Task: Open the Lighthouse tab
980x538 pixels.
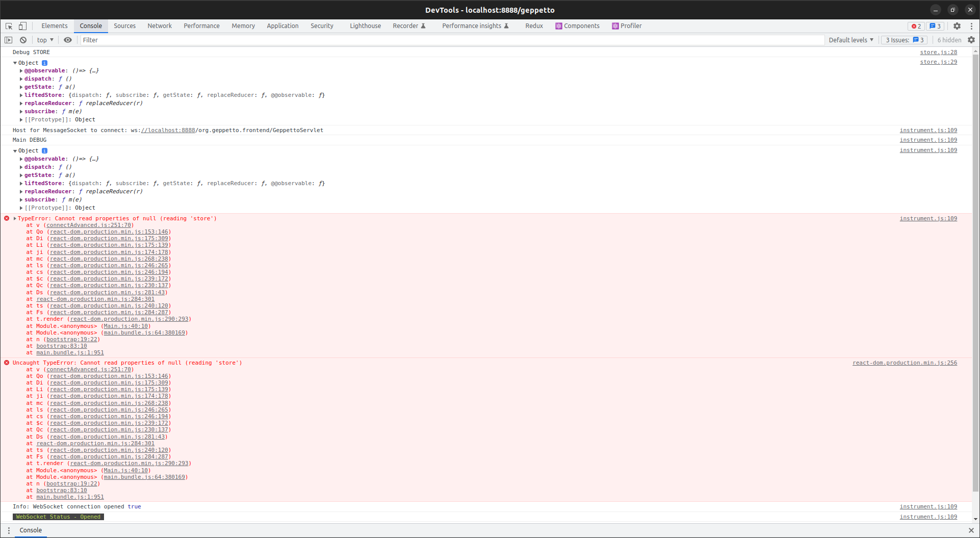Action: click(x=365, y=26)
